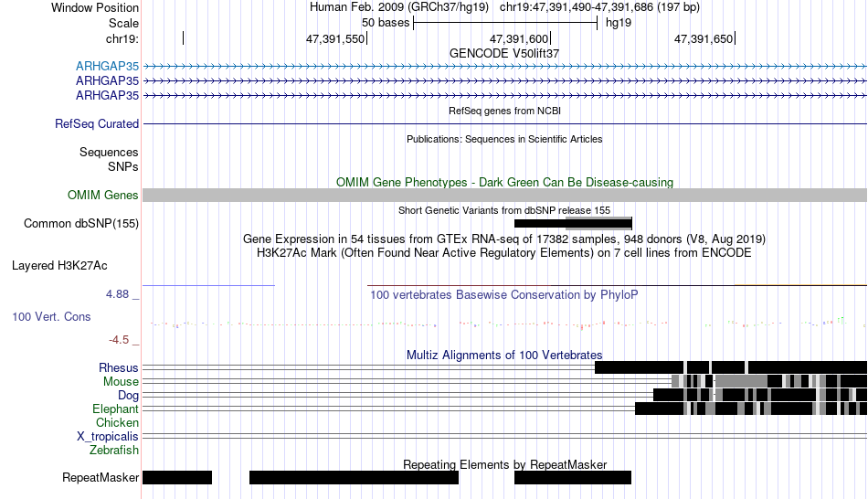The width and height of the screenshot is (868, 499).
Task: Select the Elephant alignment label
Action: click(x=115, y=409)
